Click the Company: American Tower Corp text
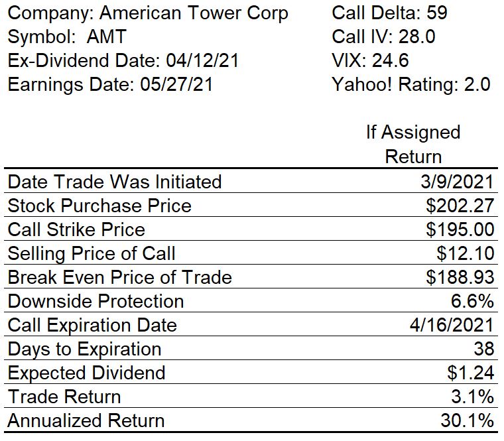 tap(148, 14)
